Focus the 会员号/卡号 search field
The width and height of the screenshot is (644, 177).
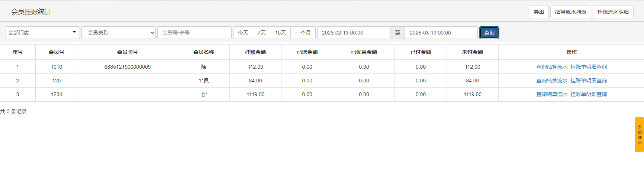point(194,33)
